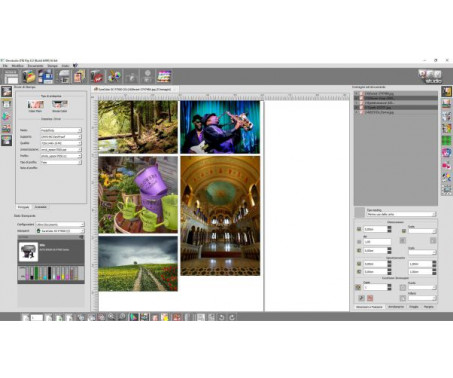
Task: Click the ink level color bars display
Action: [51, 273]
